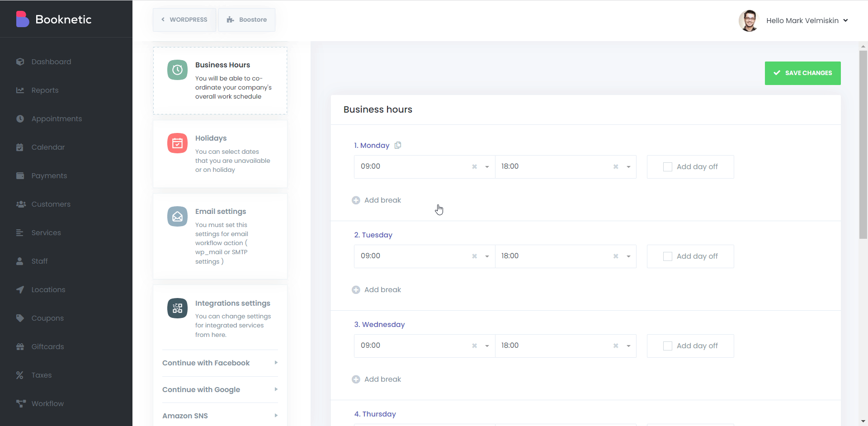This screenshot has height=426, width=868.
Task: Open Reports via its chart icon
Action: click(x=20, y=90)
